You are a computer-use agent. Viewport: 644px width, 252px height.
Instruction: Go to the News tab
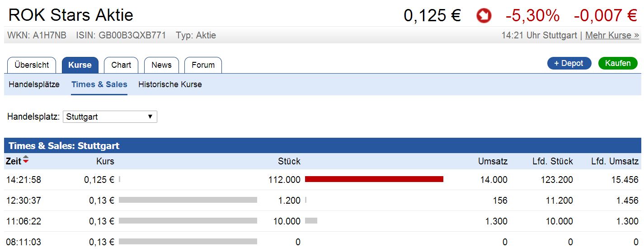pos(161,65)
